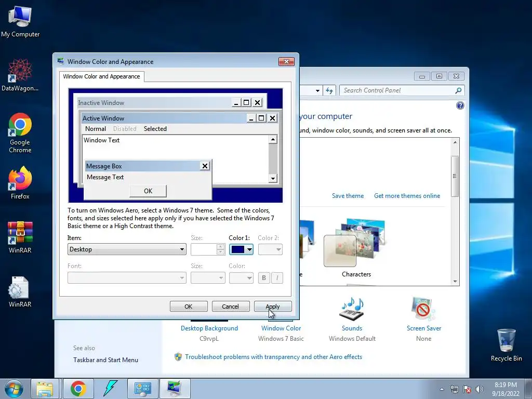Confirm the dialog with OK button
Image resolution: width=532 pixels, height=399 pixels.
pos(189,307)
